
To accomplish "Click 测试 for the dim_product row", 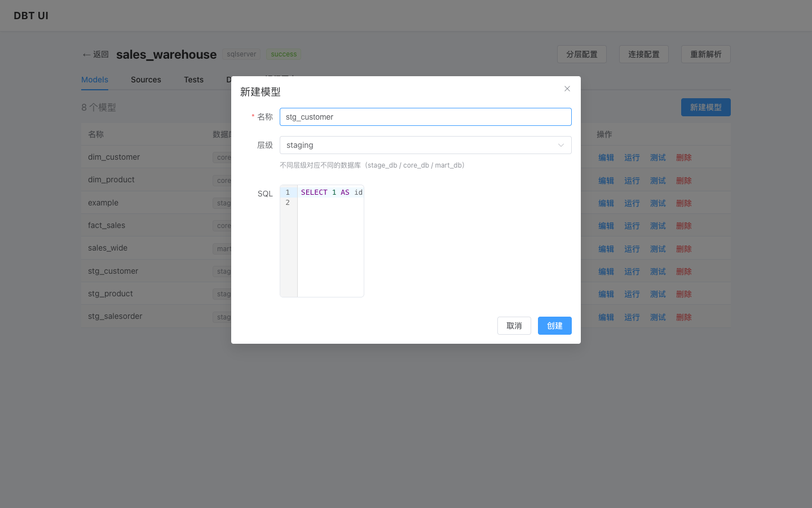I will coord(658,181).
